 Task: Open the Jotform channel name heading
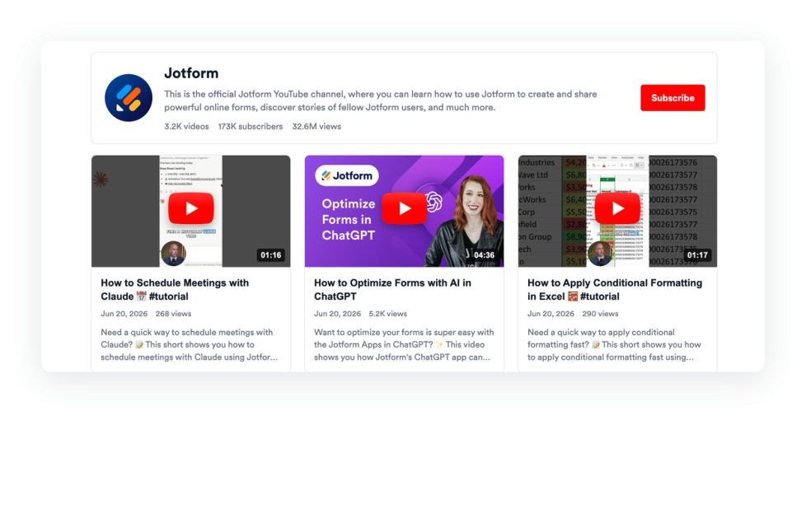(191, 73)
